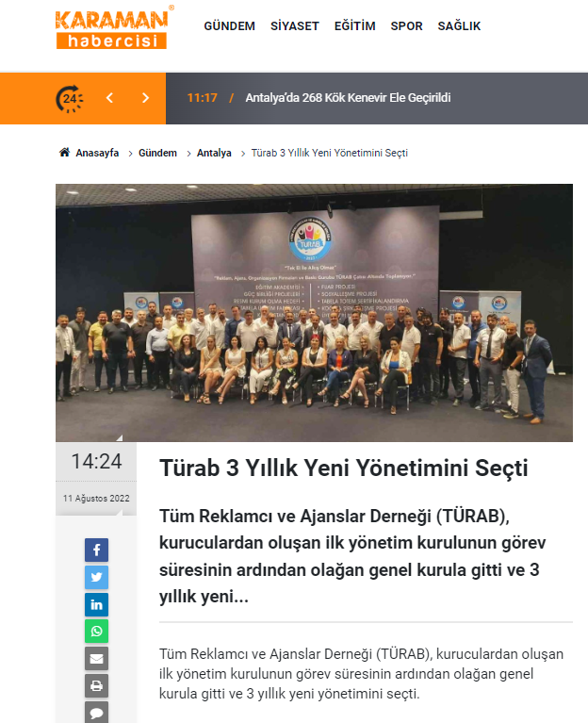Go to Anasayfa breadcrumb link
This screenshot has width=588, height=723.
click(x=97, y=153)
